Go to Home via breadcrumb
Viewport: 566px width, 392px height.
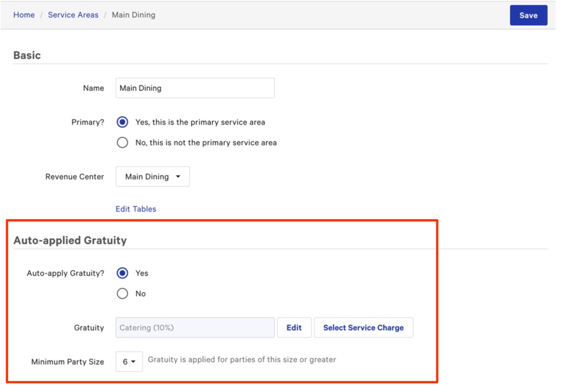[x=24, y=15]
